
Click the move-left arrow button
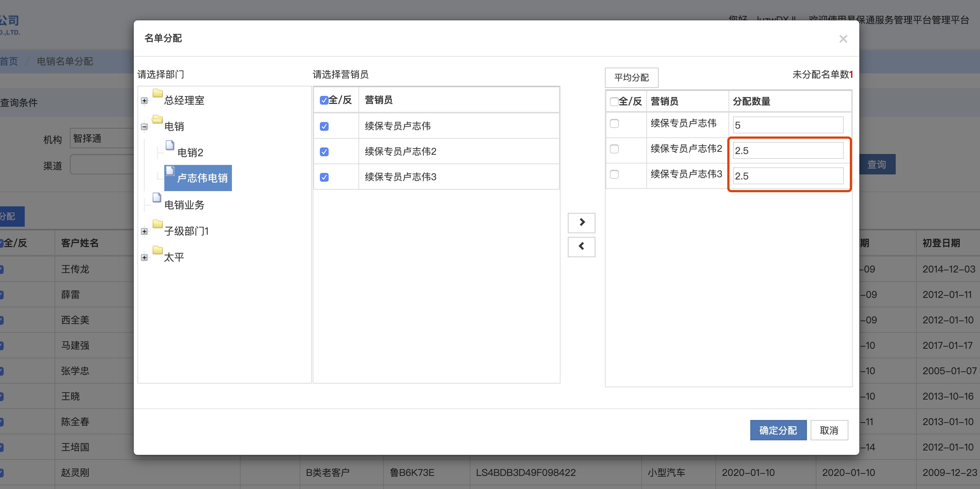click(581, 247)
